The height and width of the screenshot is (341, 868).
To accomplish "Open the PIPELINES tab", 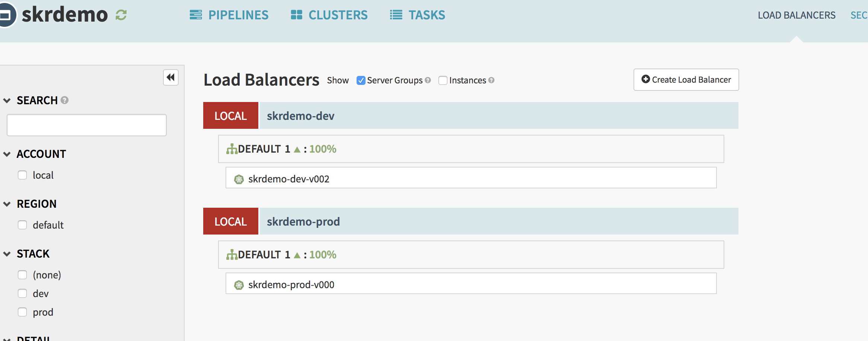I will [x=229, y=15].
